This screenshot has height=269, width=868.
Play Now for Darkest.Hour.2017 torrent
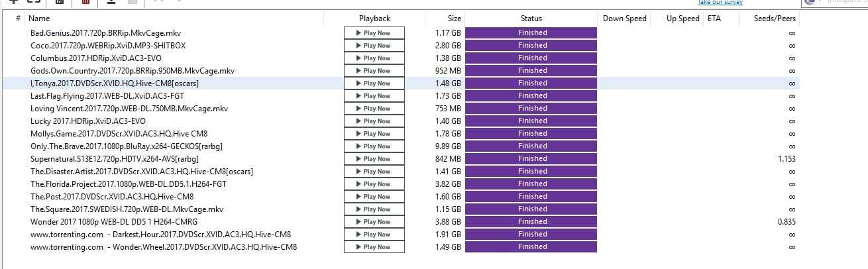pyautogui.click(x=374, y=234)
